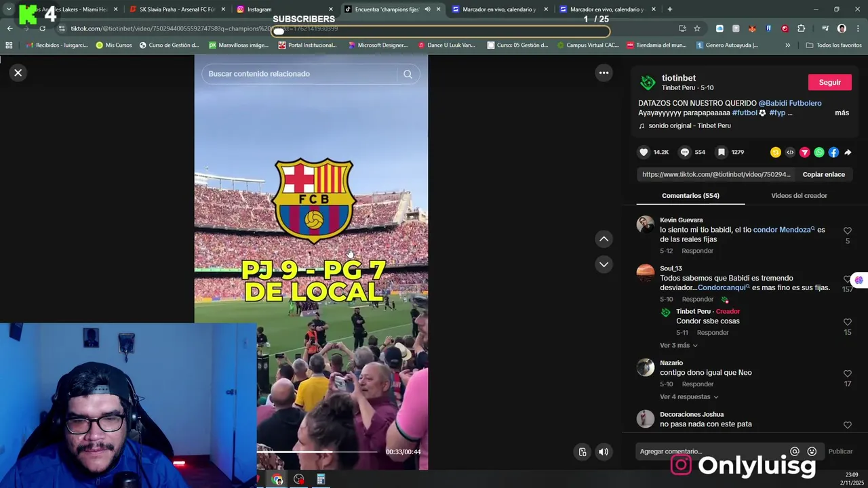Click the Seguir button
868x488 pixels.
coord(829,83)
